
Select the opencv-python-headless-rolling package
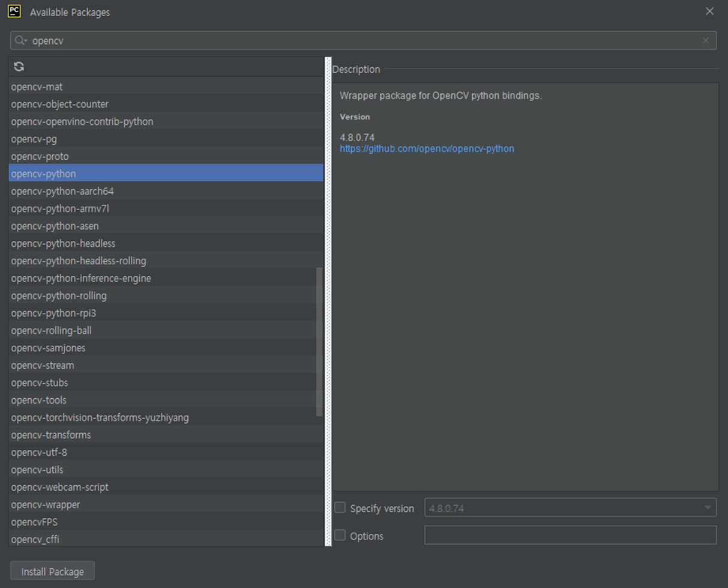166,261
